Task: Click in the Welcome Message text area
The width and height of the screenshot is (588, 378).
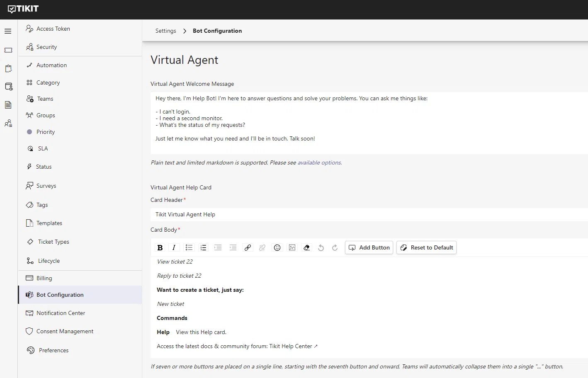Action: tap(369, 123)
